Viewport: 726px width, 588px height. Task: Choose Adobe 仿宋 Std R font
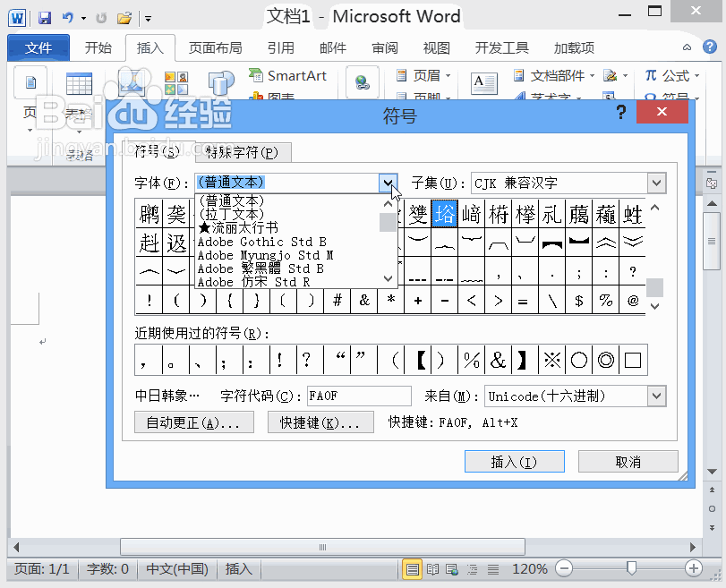coord(253,282)
